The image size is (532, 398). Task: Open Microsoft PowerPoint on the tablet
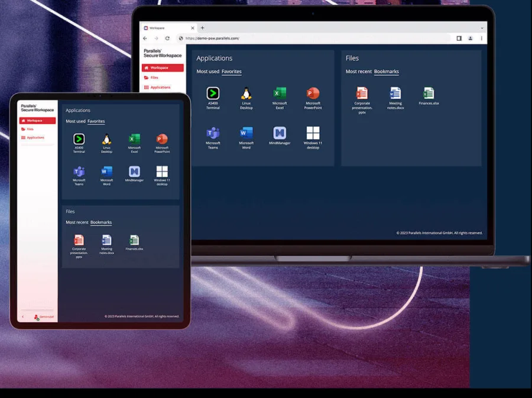click(x=162, y=143)
